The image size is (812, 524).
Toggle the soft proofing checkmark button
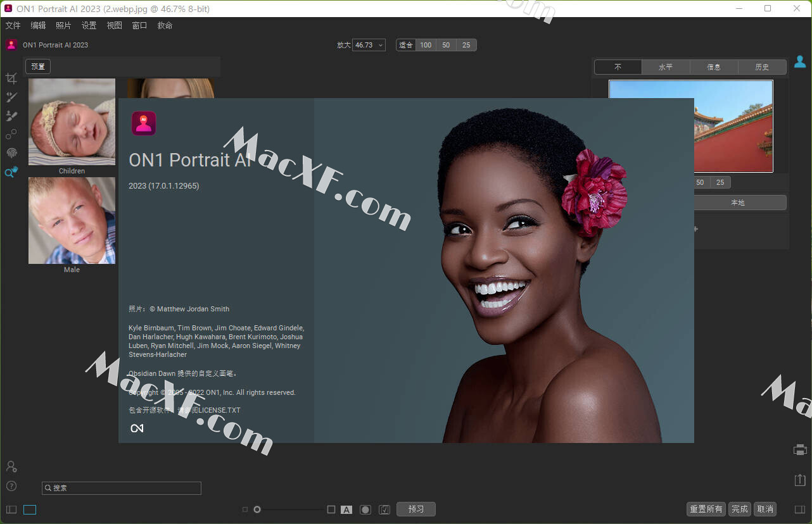tap(384, 509)
